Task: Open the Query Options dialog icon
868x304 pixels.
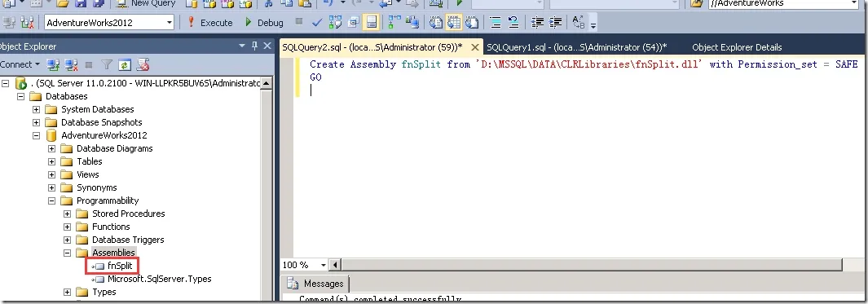Action: [353, 23]
